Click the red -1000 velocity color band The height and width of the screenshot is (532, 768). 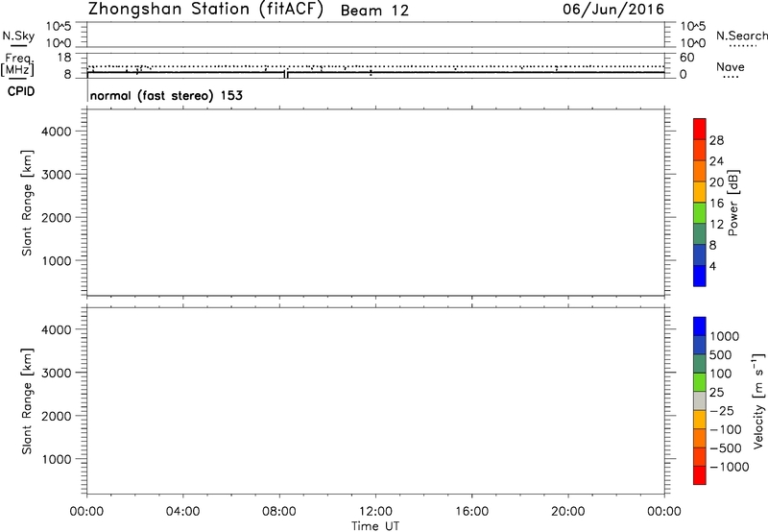700,475
